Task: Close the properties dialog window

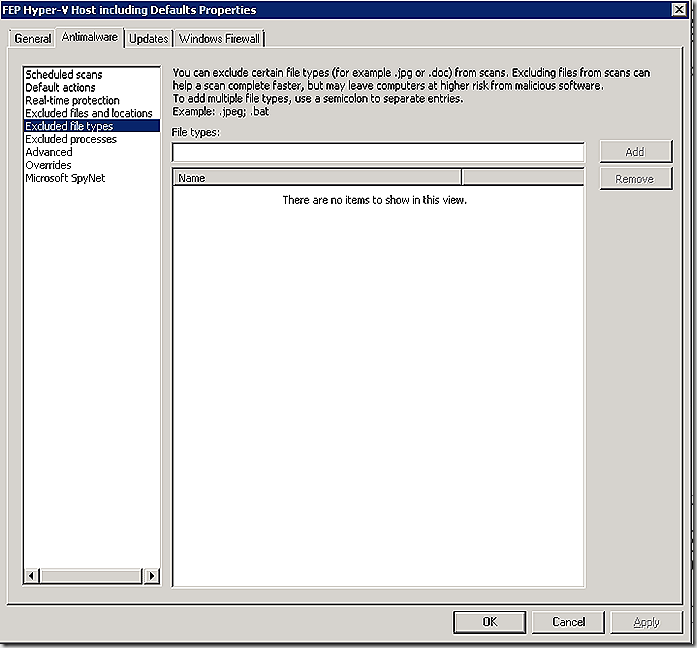Action: tap(679, 9)
